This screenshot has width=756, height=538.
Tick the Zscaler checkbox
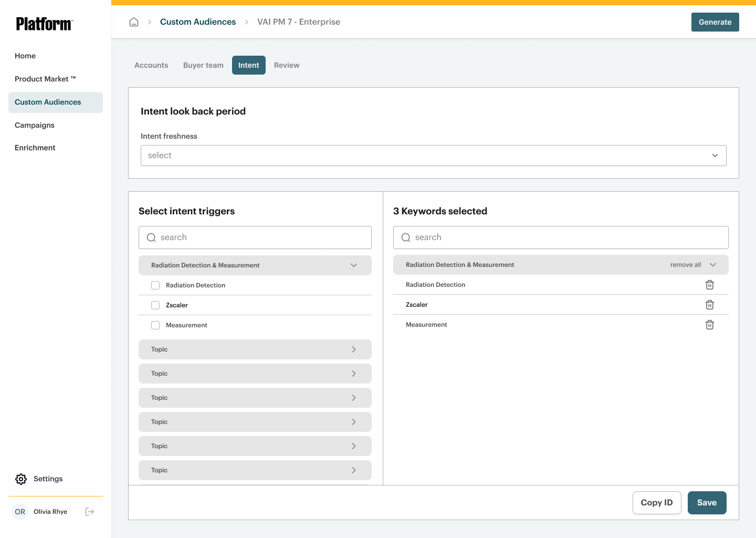[155, 305]
